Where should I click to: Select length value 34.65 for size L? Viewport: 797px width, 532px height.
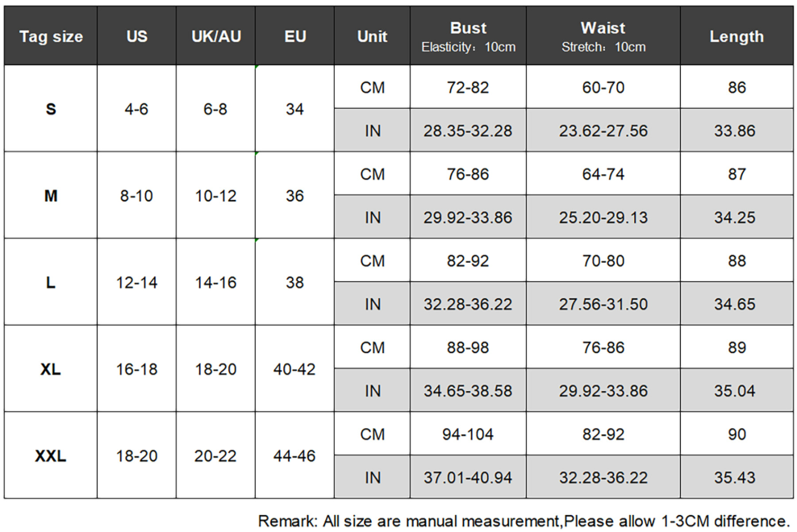736,304
